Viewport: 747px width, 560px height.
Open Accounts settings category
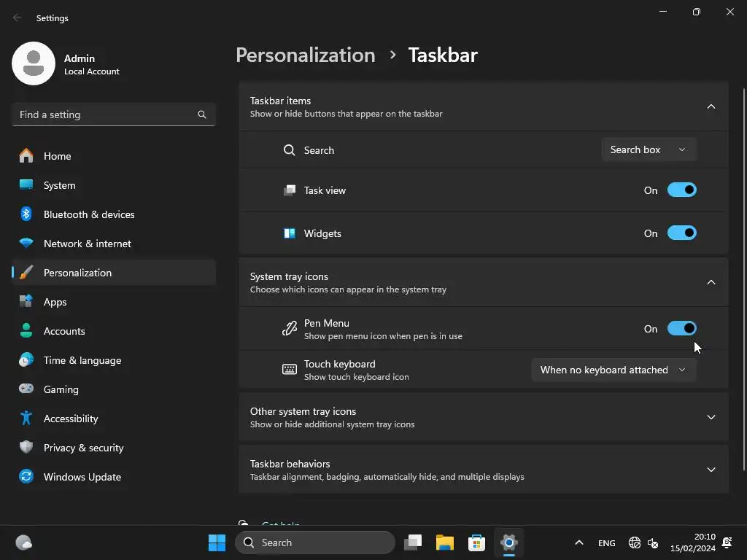(x=114, y=331)
